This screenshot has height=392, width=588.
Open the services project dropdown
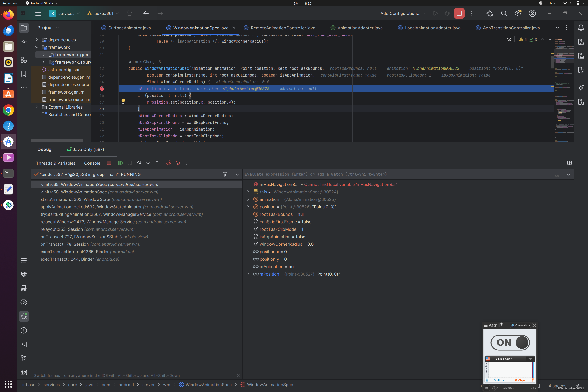64,14
